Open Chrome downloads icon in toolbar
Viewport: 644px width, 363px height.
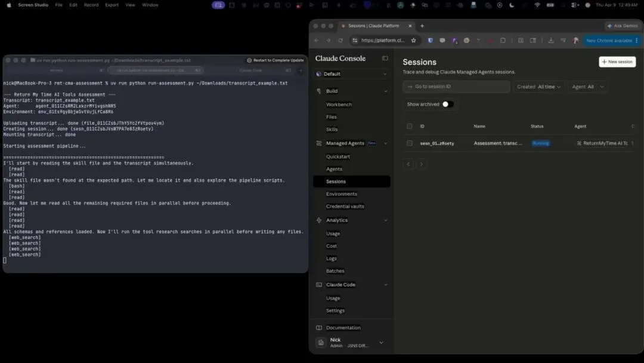coord(550,41)
